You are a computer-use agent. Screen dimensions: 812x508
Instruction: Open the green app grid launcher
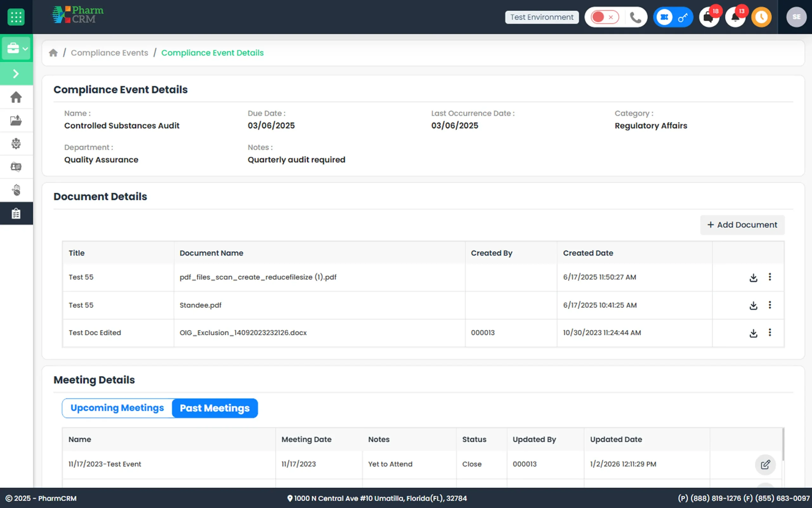16,17
